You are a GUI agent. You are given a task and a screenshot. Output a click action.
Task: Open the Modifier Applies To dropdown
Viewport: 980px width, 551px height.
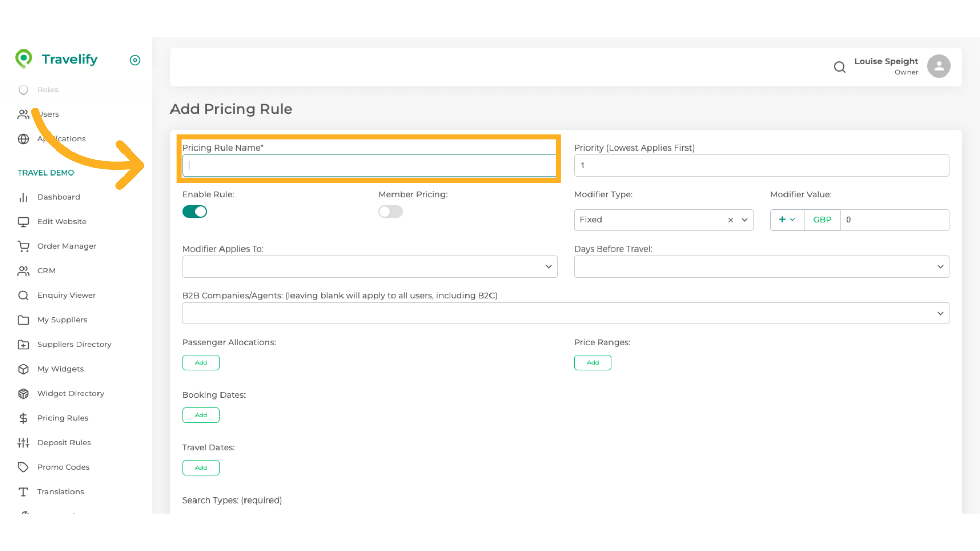click(370, 267)
